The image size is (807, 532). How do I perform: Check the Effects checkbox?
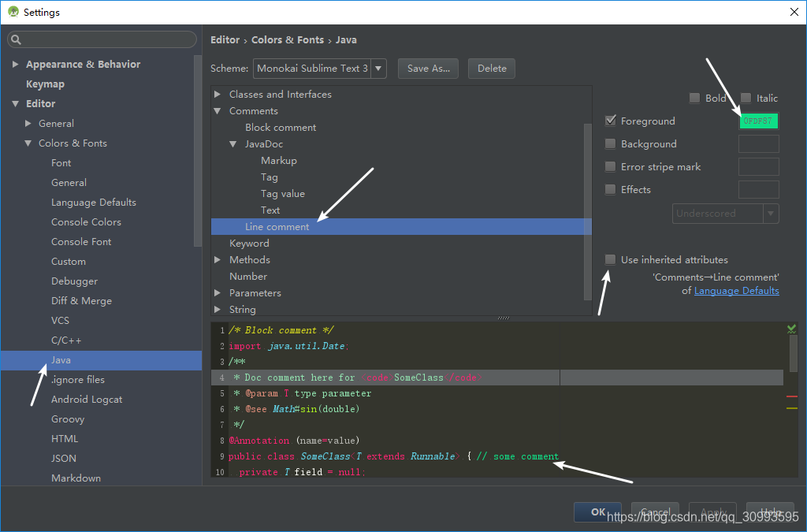pyautogui.click(x=611, y=189)
